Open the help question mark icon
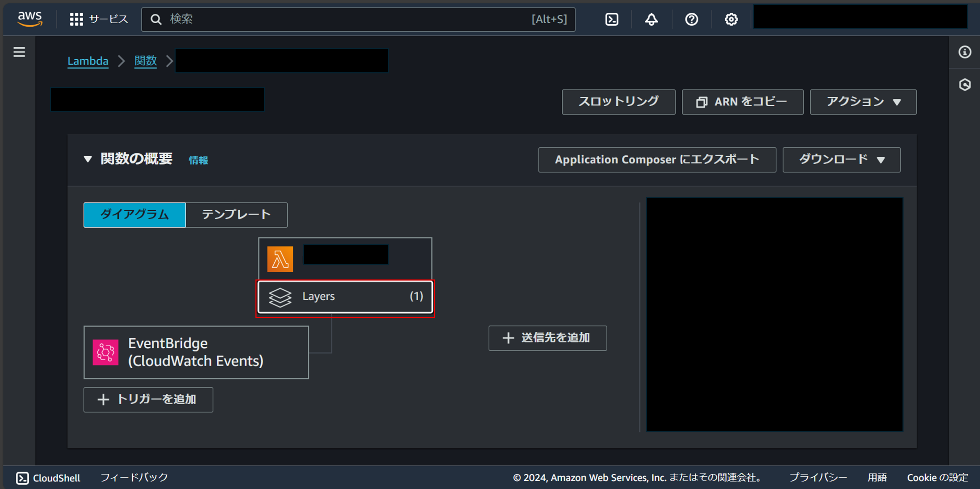The height and width of the screenshot is (489, 980). point(691,19)
